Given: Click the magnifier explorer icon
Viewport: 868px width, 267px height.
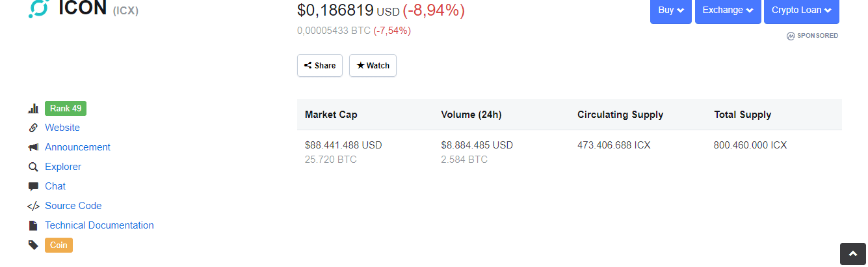Looking at the screenshot, I should click(33, 167).
